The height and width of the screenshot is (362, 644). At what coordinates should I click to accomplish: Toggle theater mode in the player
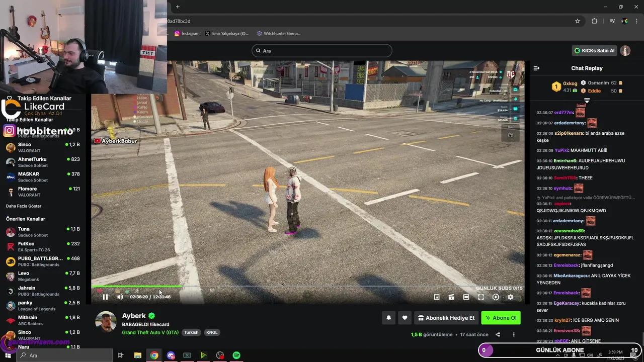tap(466, 297)
